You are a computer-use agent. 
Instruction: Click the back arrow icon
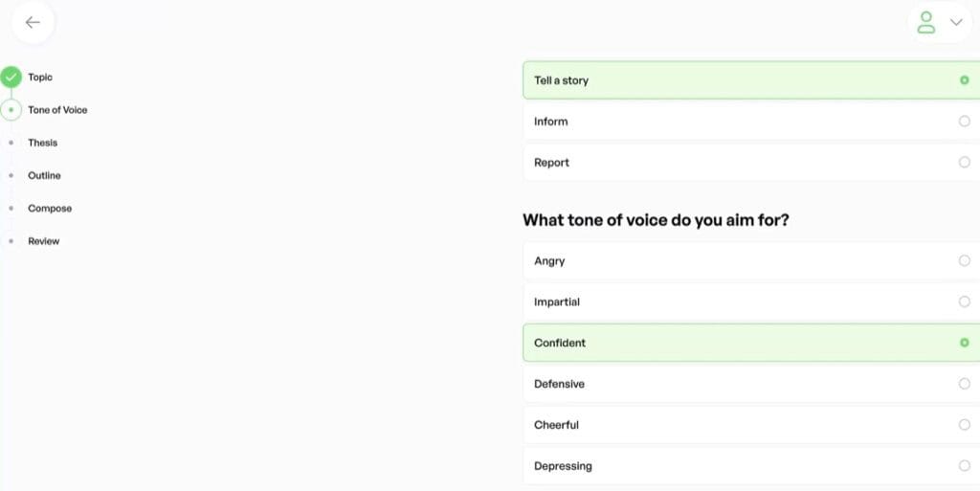pyautogui.click(x=33, y=22)
